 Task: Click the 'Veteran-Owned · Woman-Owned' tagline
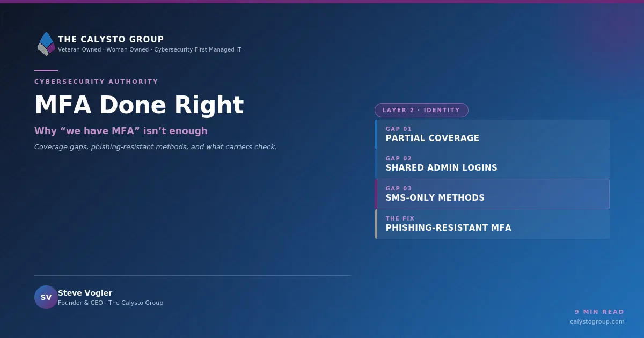coord(150,50)
